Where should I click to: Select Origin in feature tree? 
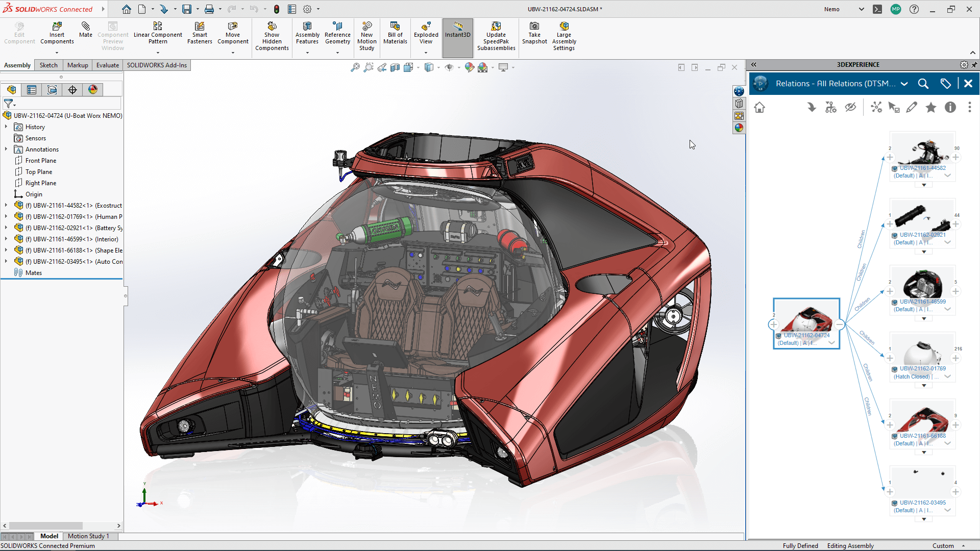pyautogui.click(x=34, y=194)
